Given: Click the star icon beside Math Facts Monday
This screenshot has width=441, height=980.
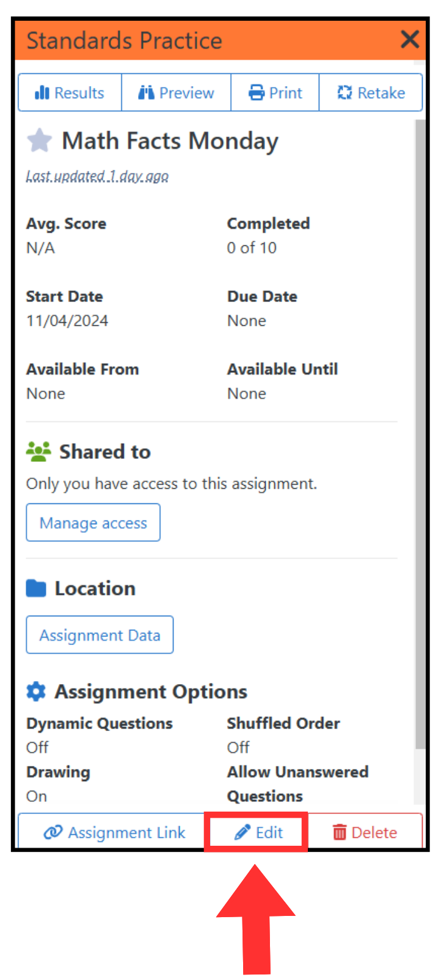Looking at the screenshot, I should (39, 140).
